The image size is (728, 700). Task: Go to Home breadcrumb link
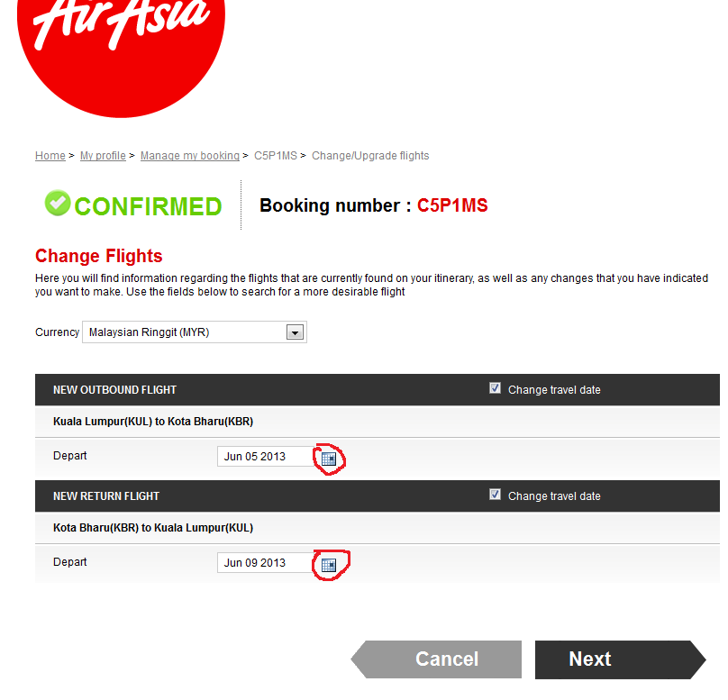click(x=50, y=156)
